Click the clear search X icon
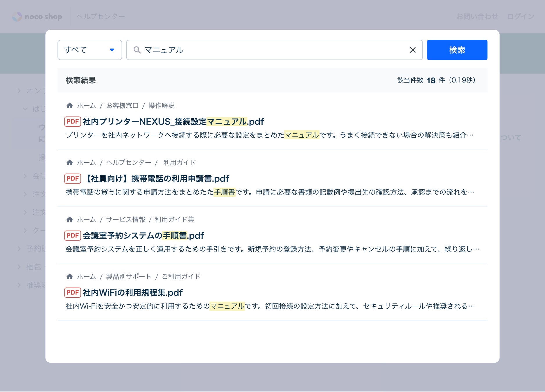The image size is (545, 392). [413, 50]
